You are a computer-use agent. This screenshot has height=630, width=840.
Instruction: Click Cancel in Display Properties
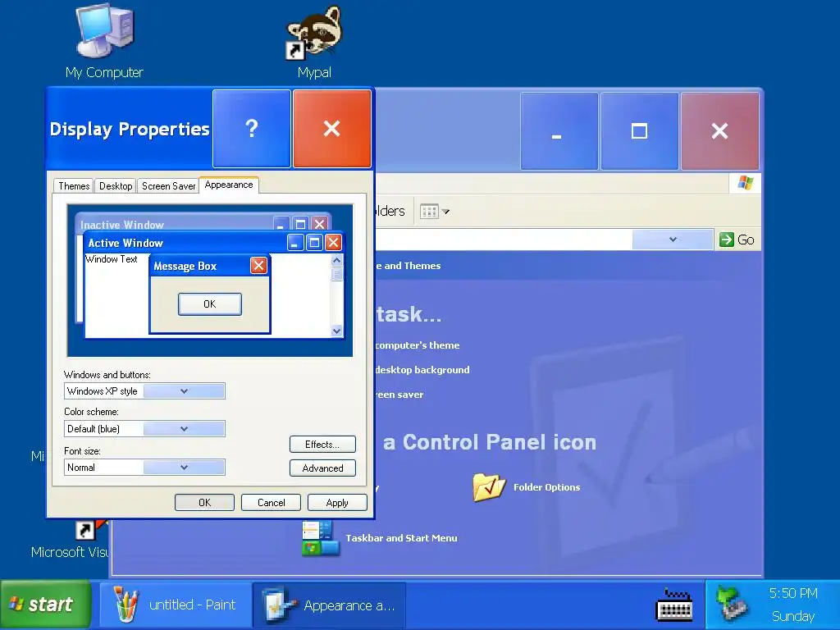pos(271,503)
